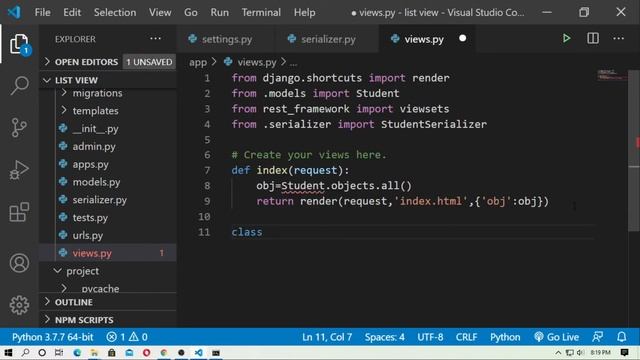Image resolution: width=640 pixels, height=360 pixels.
Task: Switch to settings.py tab
Action: (x=226, y=39)
